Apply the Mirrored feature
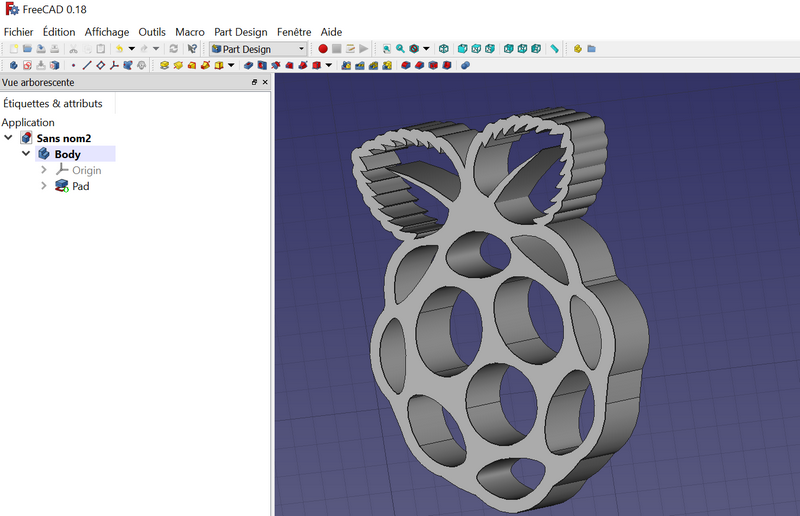The height and width of the screenshot is (516, 800). coord(346,65)
